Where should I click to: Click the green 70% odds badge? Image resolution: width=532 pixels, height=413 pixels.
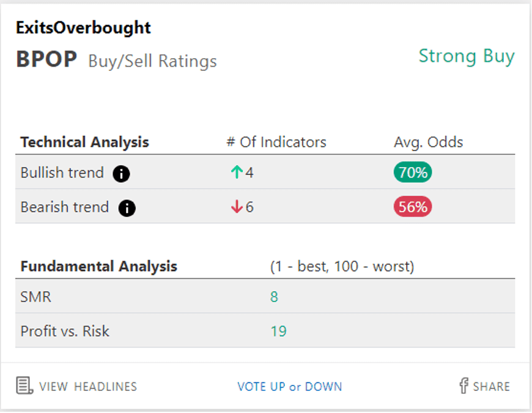coord(413,173)
